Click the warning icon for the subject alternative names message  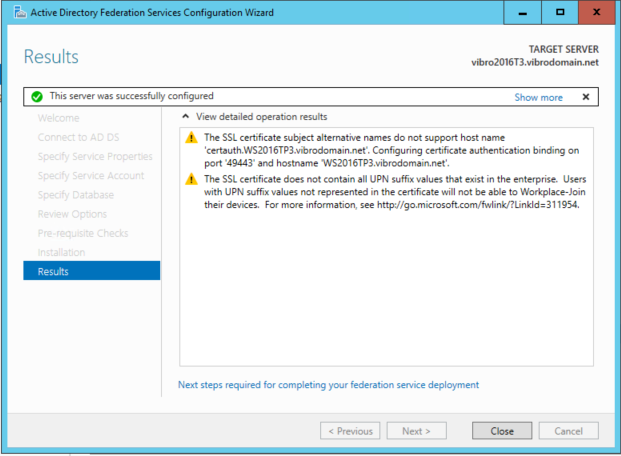point(191,137)
